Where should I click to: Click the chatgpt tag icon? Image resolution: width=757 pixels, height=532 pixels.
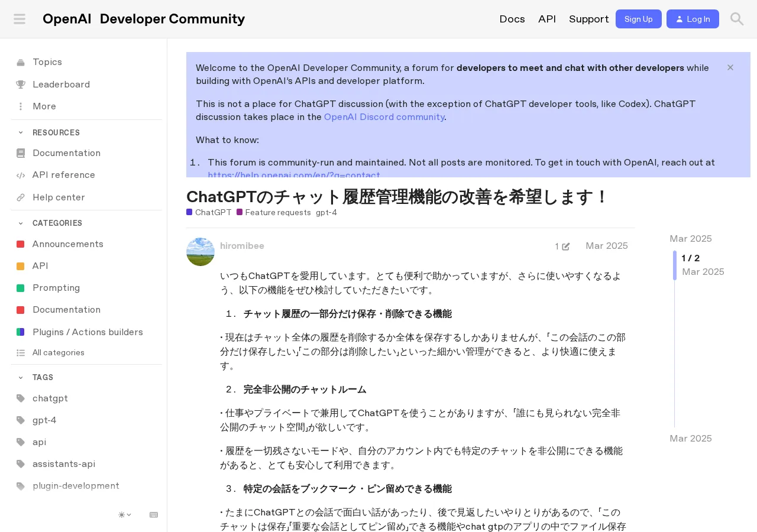21,398
